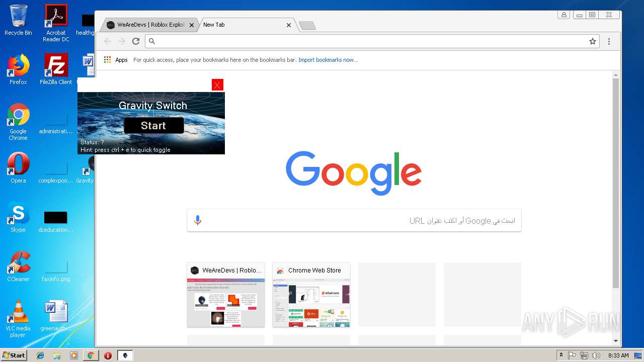
Task: Start voice search with the microphone icon
Action: pos(198,220)
